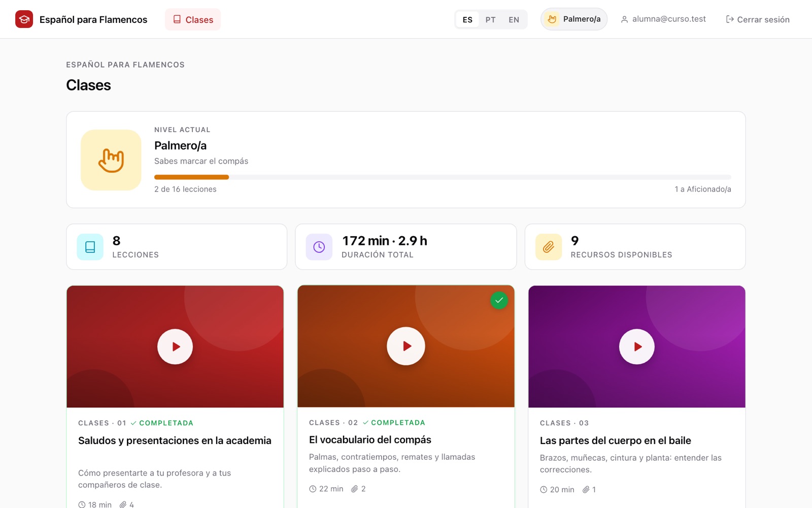This screenshot has width=812, height=508.
Task: Play El vocabulario del compás video
Action: coord(406,346)
